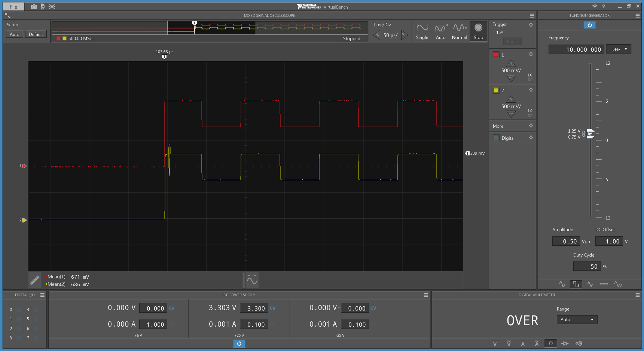Screen dimensions: 644x351
Task: Open the Digital I/O panel menu
Action: 42,295
